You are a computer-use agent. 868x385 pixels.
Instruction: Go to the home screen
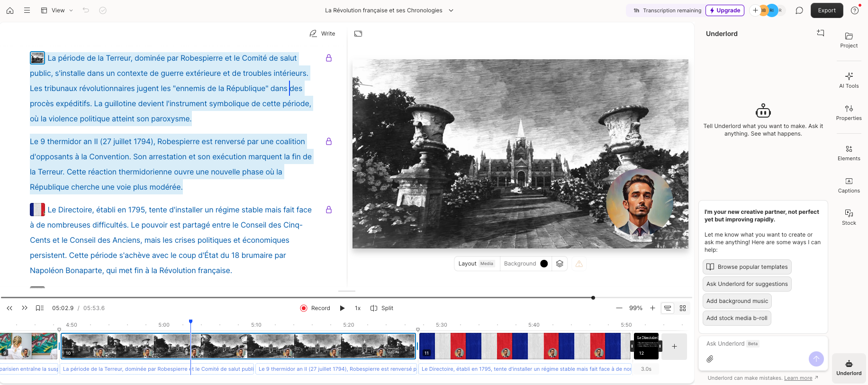click(x=10, y=10)
